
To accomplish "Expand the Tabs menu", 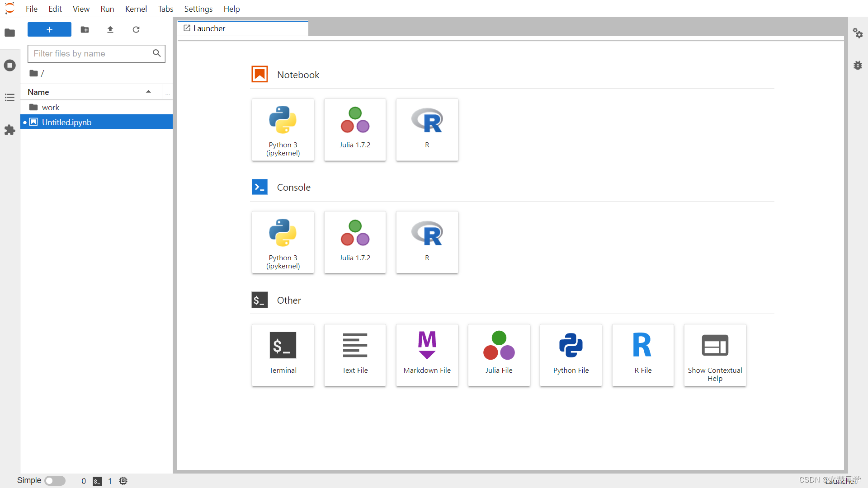I will click(x=164, y=8).
